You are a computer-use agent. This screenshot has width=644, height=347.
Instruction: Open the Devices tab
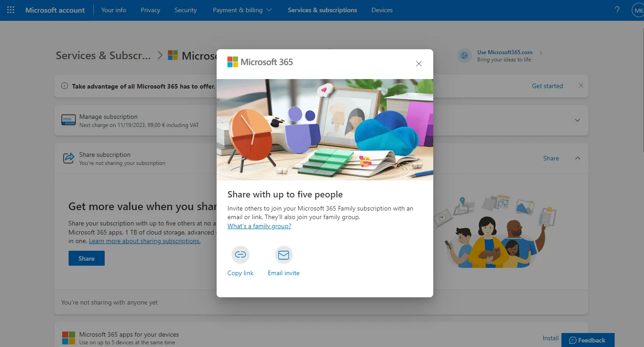(382, 10)
